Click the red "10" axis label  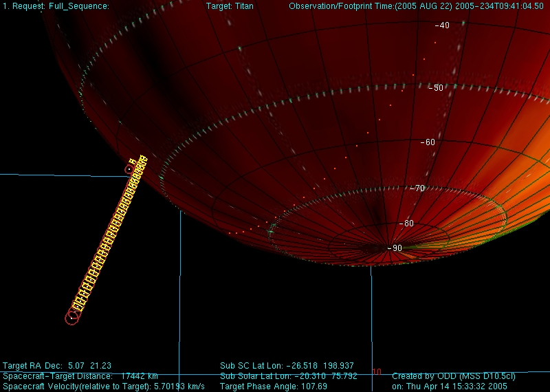377,371
